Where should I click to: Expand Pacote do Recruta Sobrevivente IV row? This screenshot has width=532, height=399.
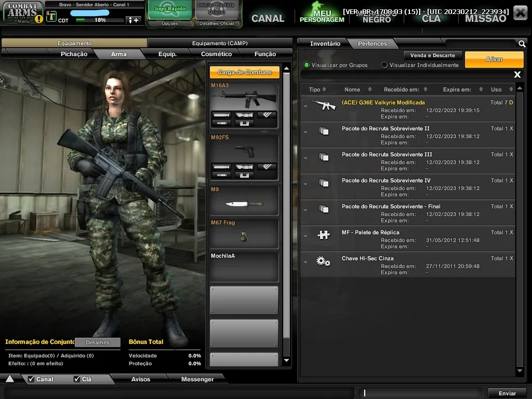point(305,184)
